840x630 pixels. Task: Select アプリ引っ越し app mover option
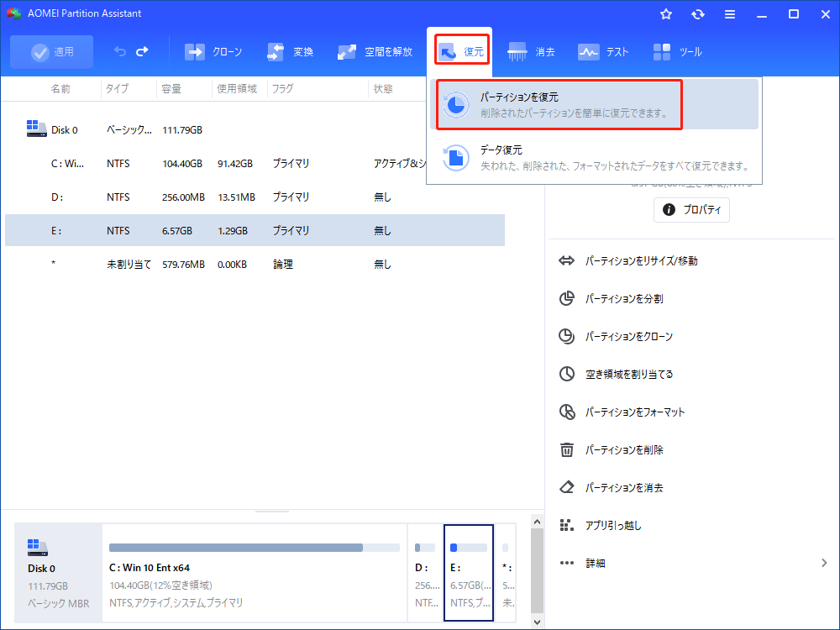point(613,525)
